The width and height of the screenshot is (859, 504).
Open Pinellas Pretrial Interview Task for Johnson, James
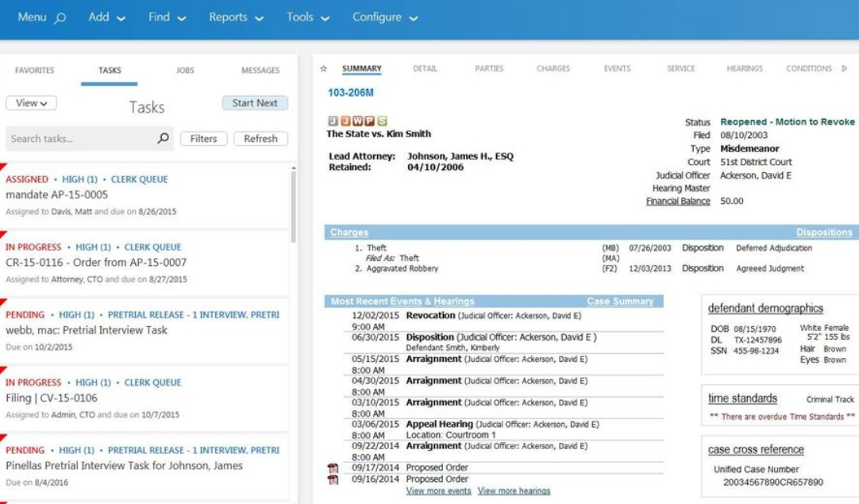[144, 466]
